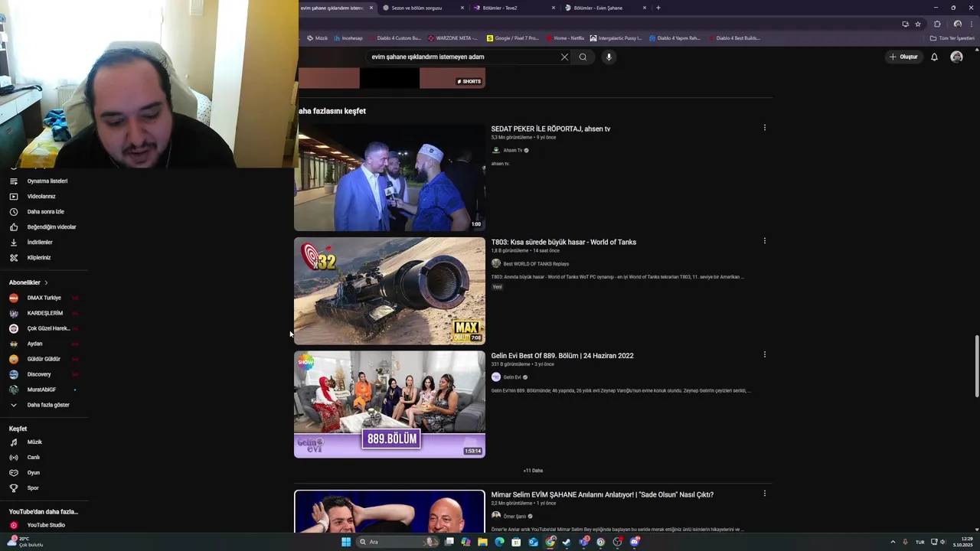Clear the YouTube search box text
The height and width of the screenshot is (551, 980).
click(564, 57)
